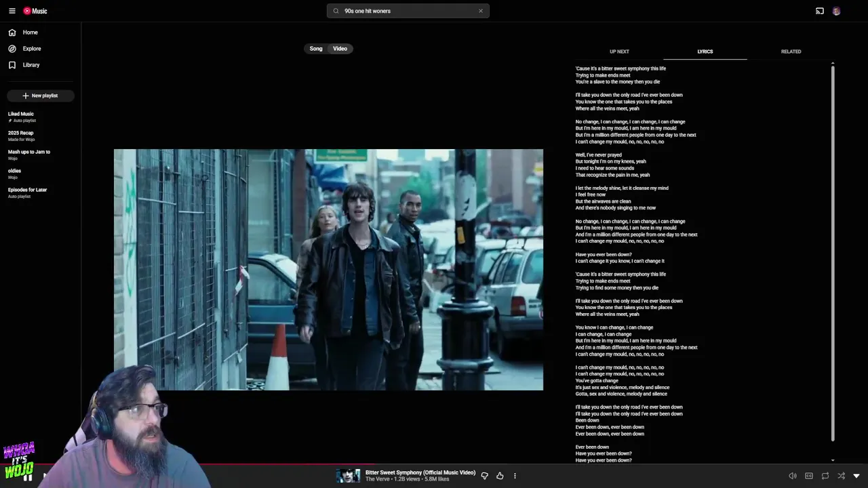
Task: Click the Bitter Sweet Symphony song title
Action: [420, 472]
